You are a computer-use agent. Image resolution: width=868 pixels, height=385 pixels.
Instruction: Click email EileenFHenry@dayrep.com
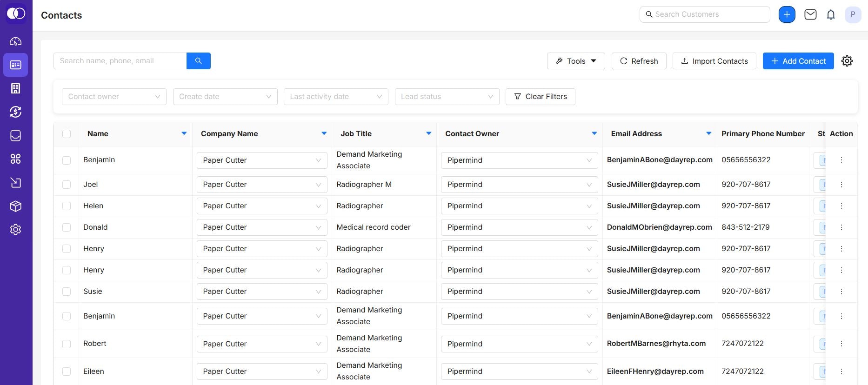click(655, 372)
